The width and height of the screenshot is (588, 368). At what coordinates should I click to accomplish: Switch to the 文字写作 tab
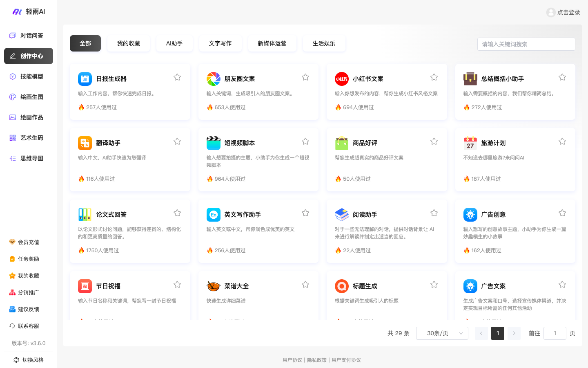coord(220,43)
